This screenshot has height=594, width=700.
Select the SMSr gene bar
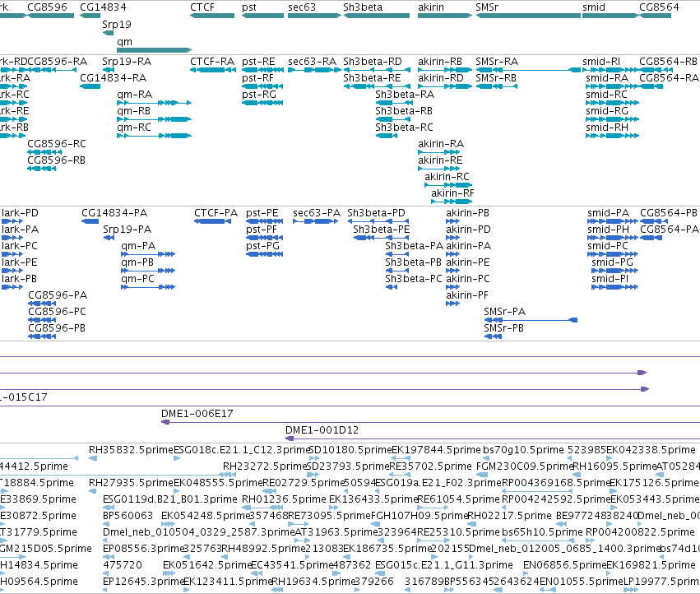529,16
